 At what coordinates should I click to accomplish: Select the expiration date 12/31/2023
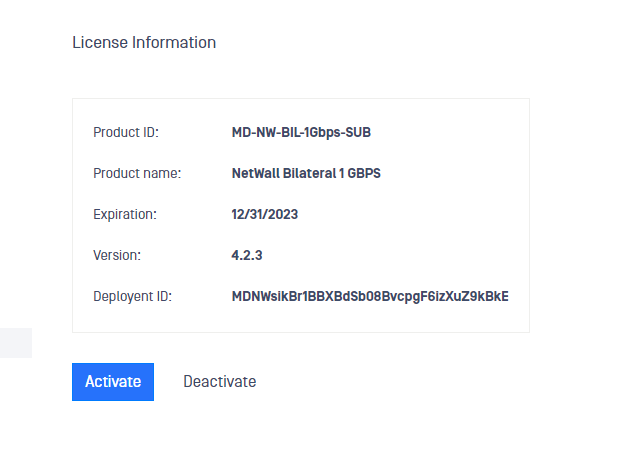coord(264,215)
